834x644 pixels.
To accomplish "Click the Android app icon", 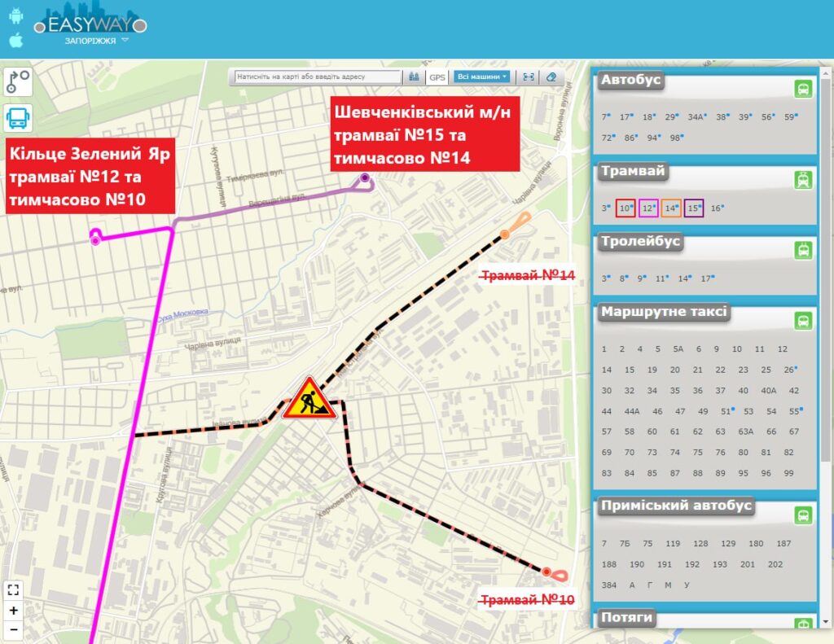I will (16, 15).
